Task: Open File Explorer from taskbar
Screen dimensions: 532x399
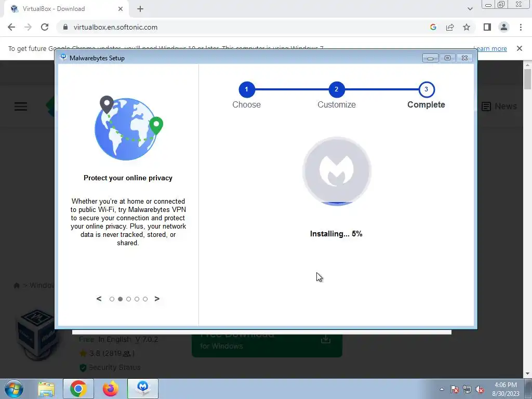Action: pyautogui.click(x=46, y=389)
